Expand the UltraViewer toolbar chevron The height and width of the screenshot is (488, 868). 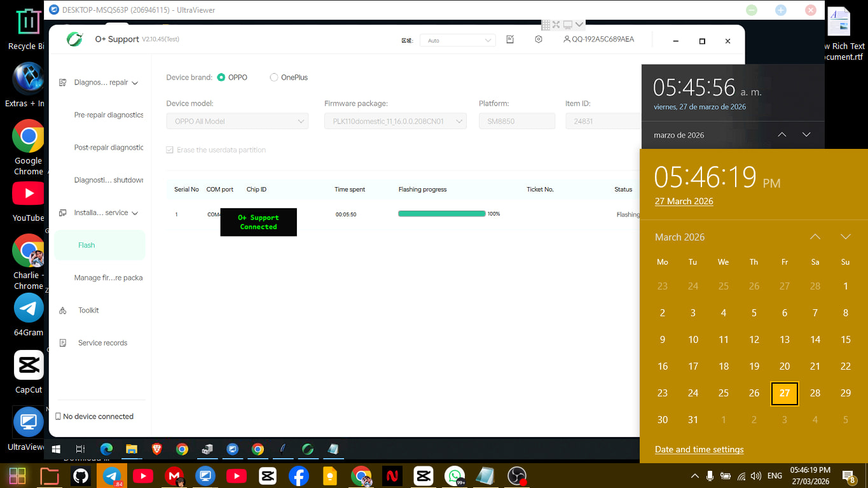point(579,25)
